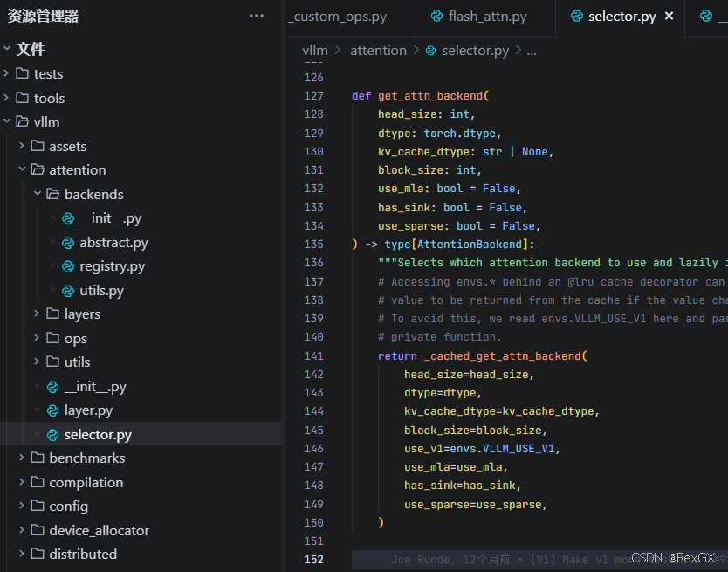Expand the assets folder chevron

tap(21, 146)
